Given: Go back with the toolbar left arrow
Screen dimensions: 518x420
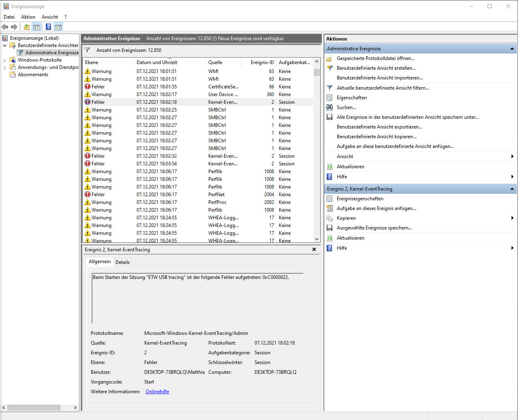Looking at the screenshot, I should point(5,27).
